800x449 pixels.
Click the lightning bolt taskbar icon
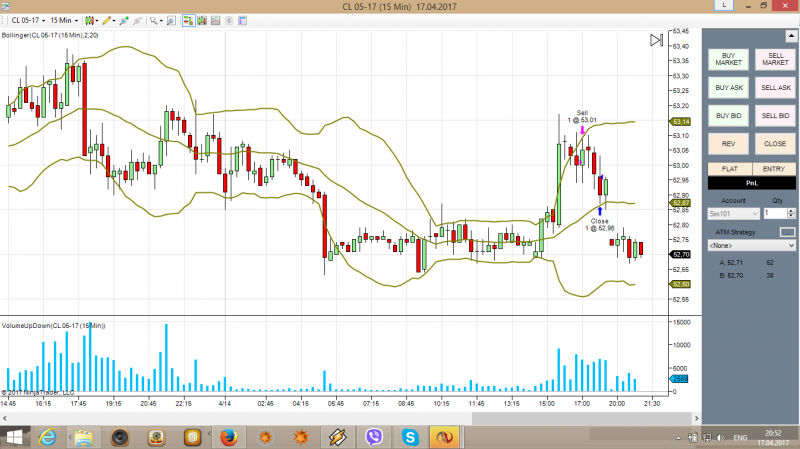click(x=338, y=438)
